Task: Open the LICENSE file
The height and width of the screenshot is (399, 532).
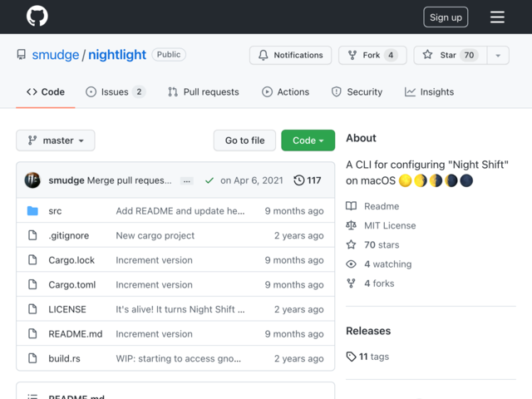Action: click(x=67, y=309)
